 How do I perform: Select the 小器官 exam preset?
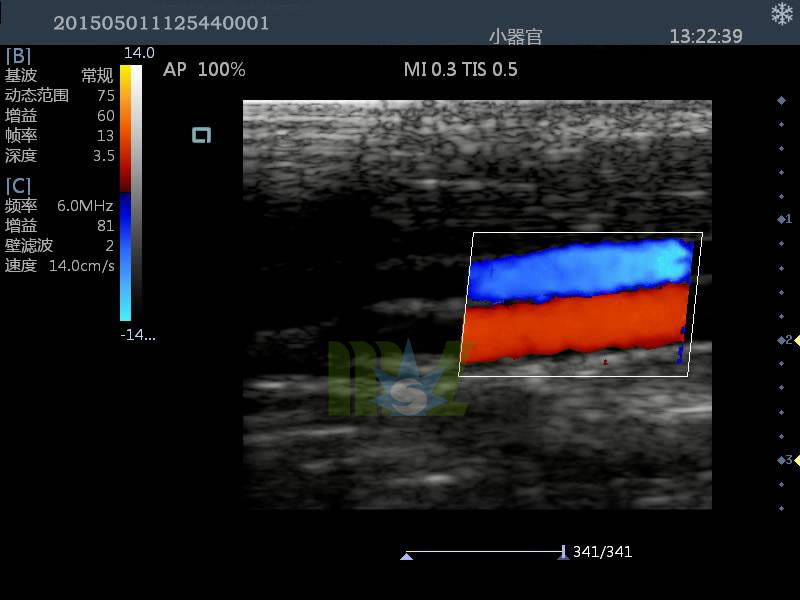click(515, 29)
